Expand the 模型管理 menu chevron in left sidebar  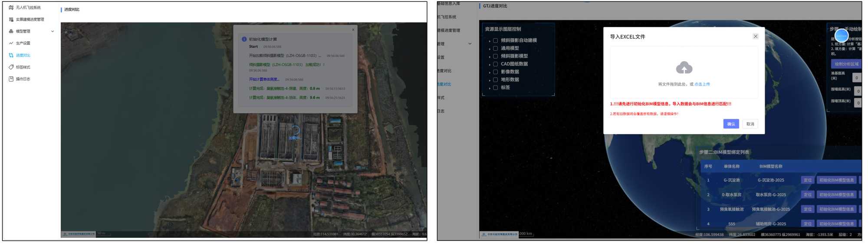pos(53,31)
